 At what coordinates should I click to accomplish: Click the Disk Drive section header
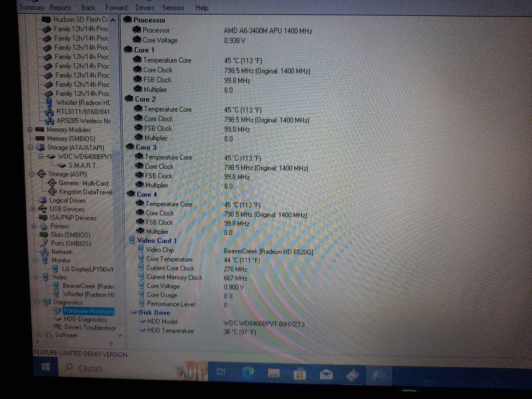[x=155, y=312]
